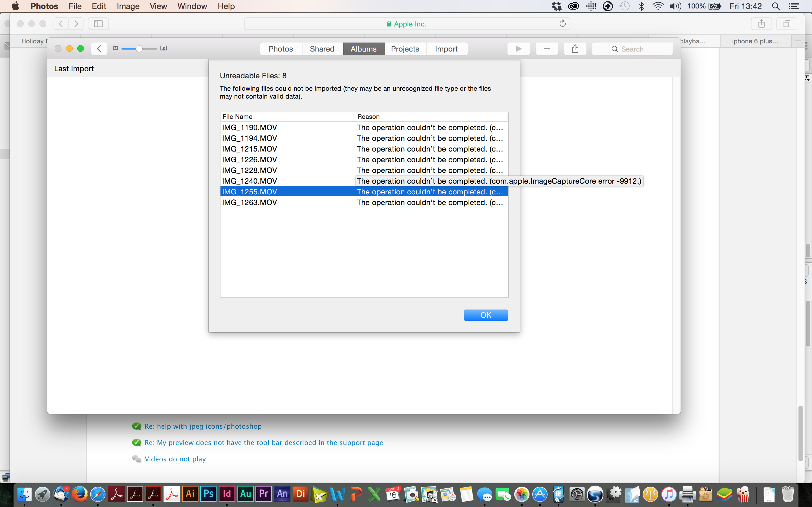Screen dimensions: 812x507
Task: Click the Reason column header
Action: coord(368,117)
